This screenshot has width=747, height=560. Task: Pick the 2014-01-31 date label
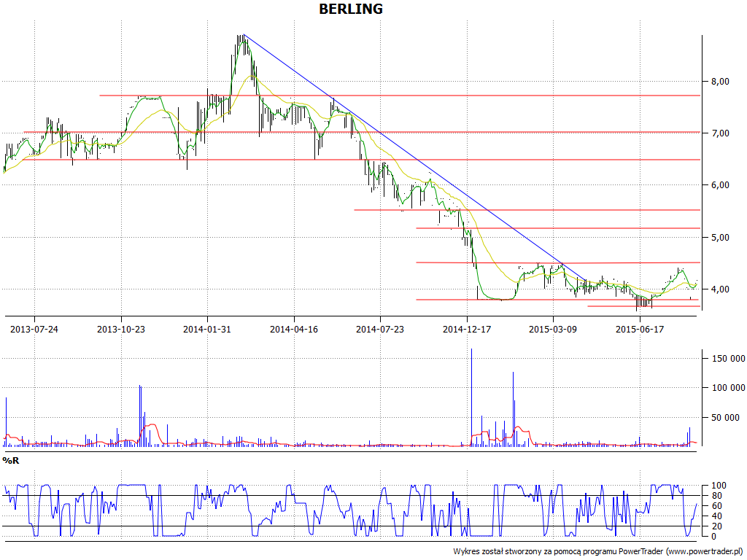tap(207, 329)
